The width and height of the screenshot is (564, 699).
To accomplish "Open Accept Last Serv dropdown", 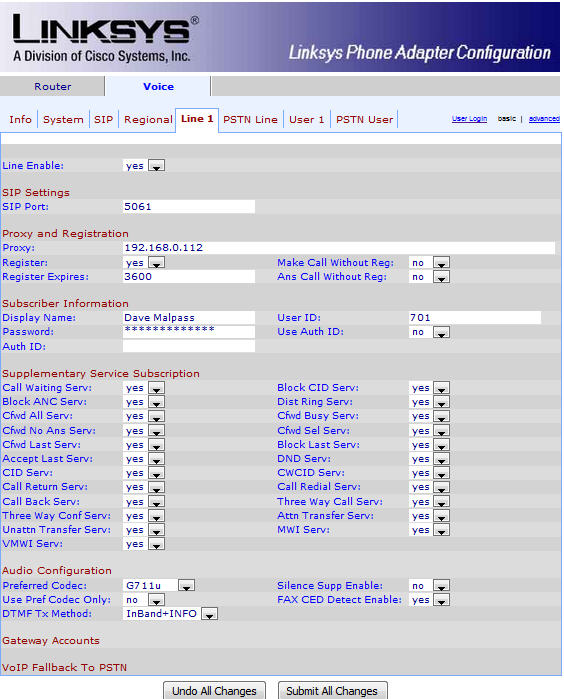I will (144, 459).
